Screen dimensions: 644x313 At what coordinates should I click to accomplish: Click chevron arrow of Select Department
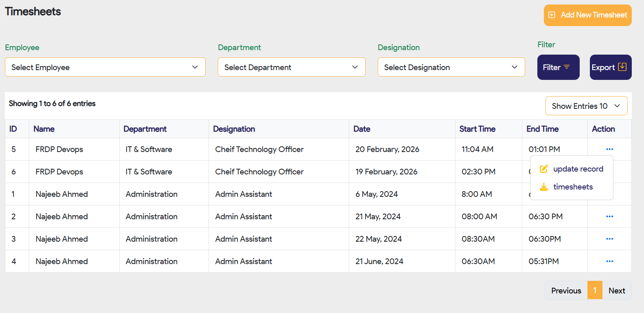(x=355, y=67)
